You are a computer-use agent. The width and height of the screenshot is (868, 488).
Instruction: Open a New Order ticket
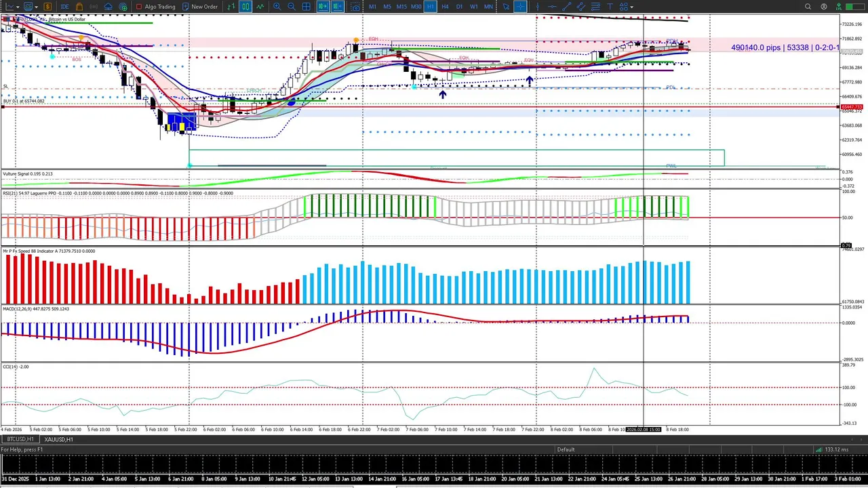199,7
